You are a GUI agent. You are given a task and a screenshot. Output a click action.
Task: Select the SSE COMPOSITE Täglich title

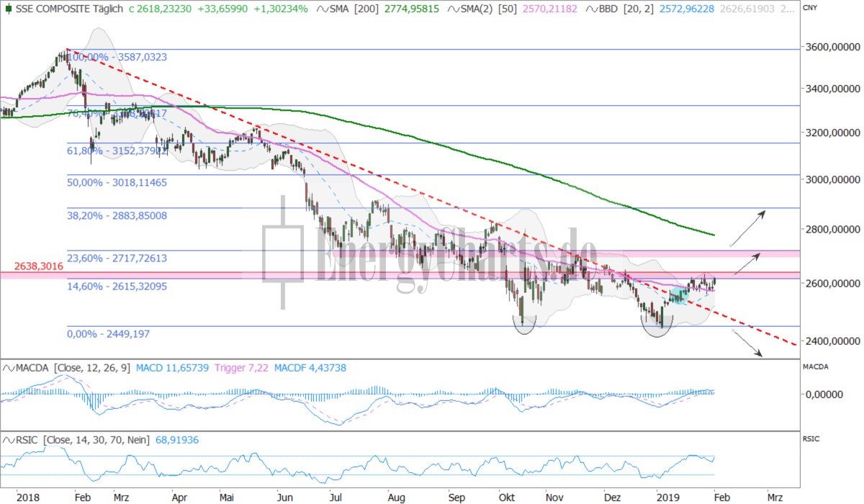(x=69, y=9)
